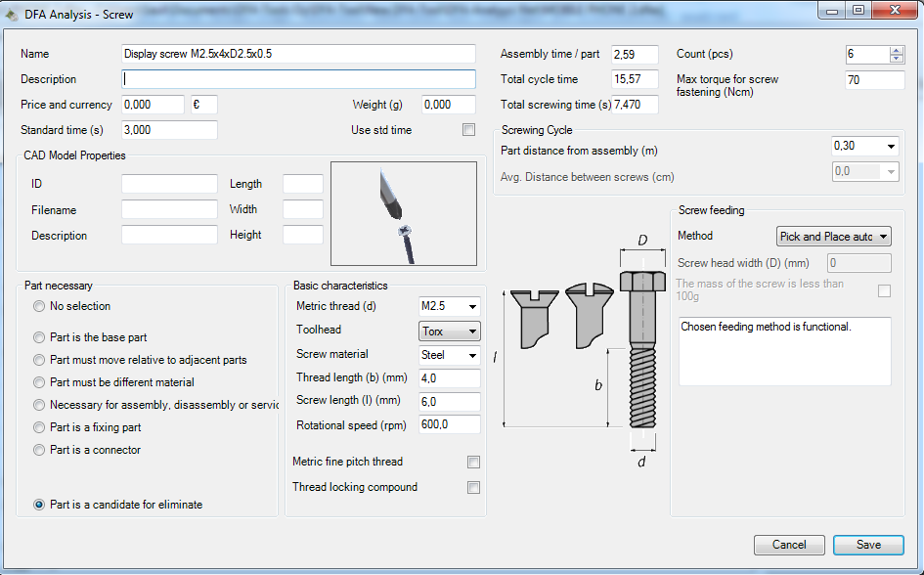This screenshot has width=924, height=575.
Task: Click the Description text field under Name
Action: tap(299, 79)
